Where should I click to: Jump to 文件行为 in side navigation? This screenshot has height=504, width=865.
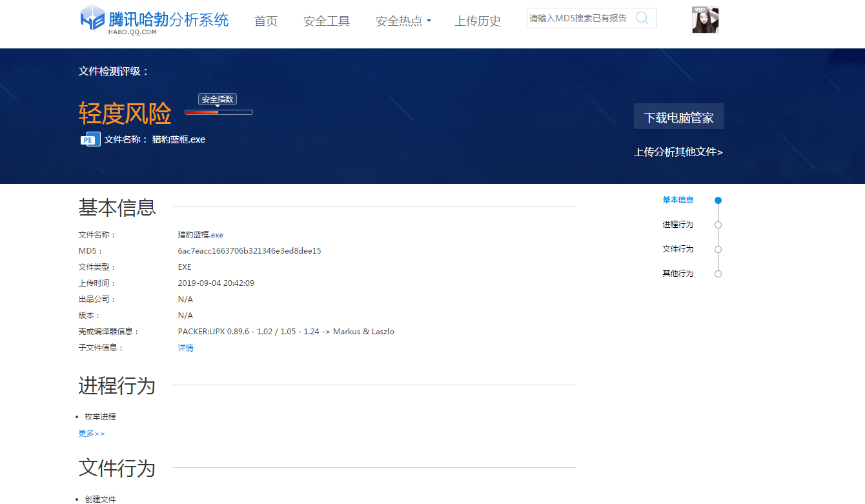click(x=678, y=249)
